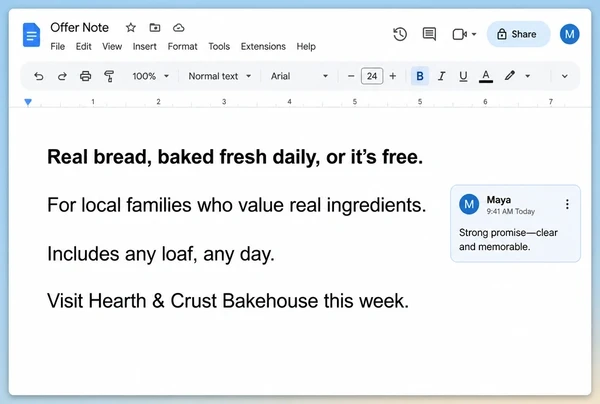
Task: Toggle underline formatting
Action: pyautogui.click(x=463, y=76)
